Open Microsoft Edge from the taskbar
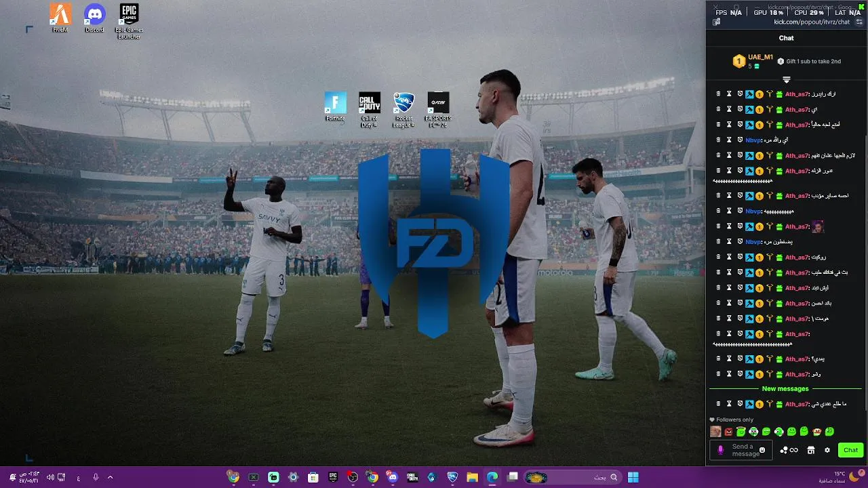This screenshot has height=488, width=868. 492,477
